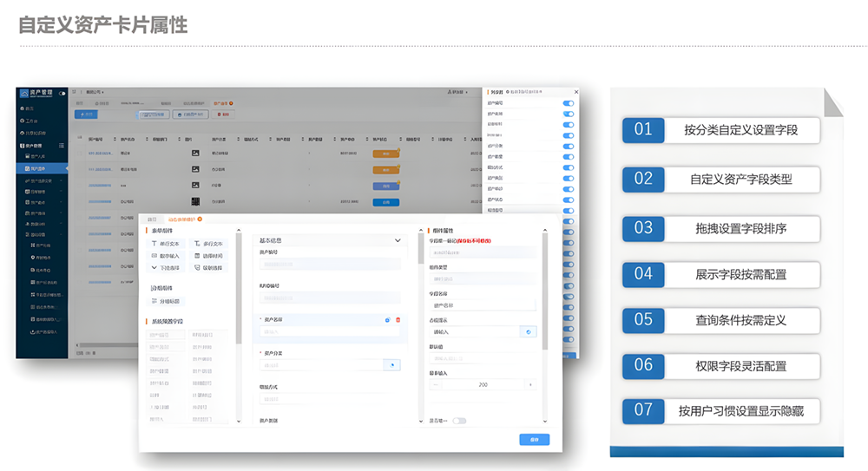
Task: Toggle the 是否唯一 switch
Action: click(459, 421)
